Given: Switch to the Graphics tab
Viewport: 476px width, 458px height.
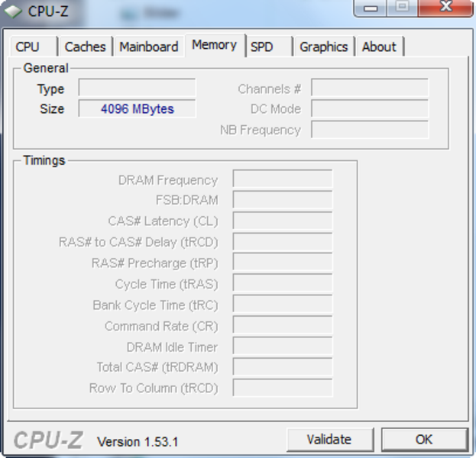Looking at the screenshot, I should point(324,47).
